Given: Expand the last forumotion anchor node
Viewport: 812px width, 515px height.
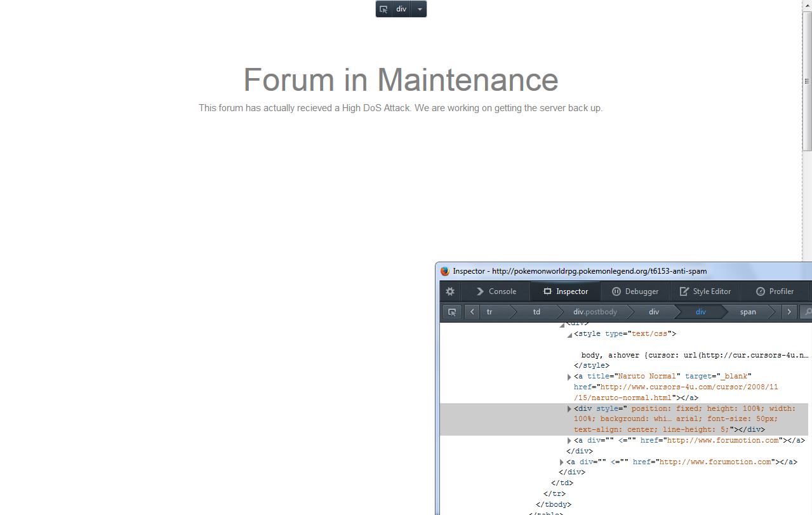Looking at the screenshot, I should point(562,462).
